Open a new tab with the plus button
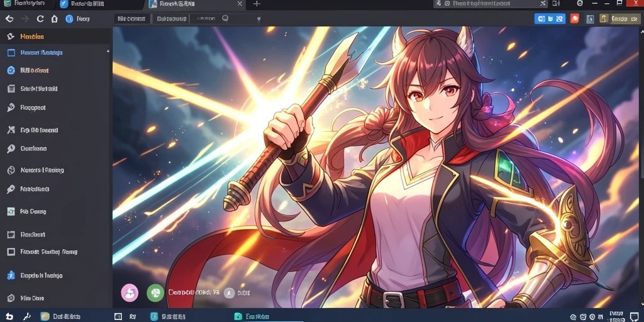 tap(257, 4)
